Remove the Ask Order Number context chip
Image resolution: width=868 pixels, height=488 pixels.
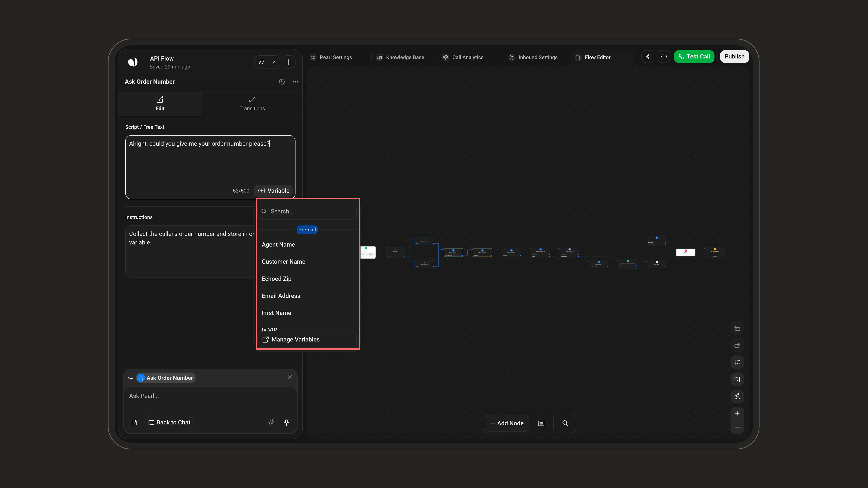click(290, 377)
